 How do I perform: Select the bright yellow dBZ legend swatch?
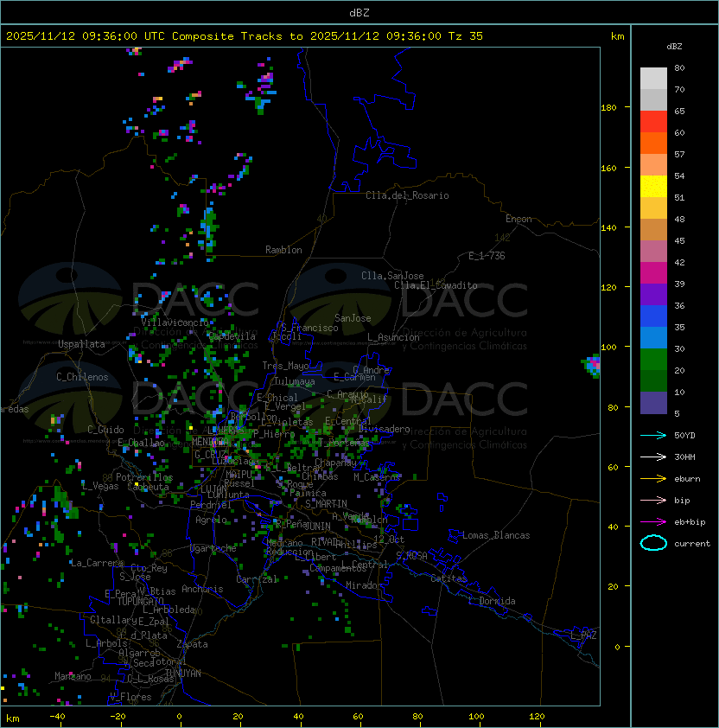click(x=653, y=186)
